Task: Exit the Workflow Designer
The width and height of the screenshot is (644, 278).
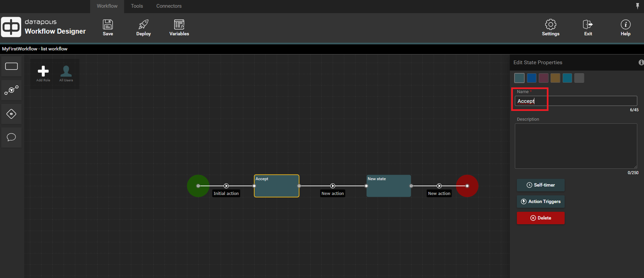Action: pyautogui.click(x=588, y=28)
